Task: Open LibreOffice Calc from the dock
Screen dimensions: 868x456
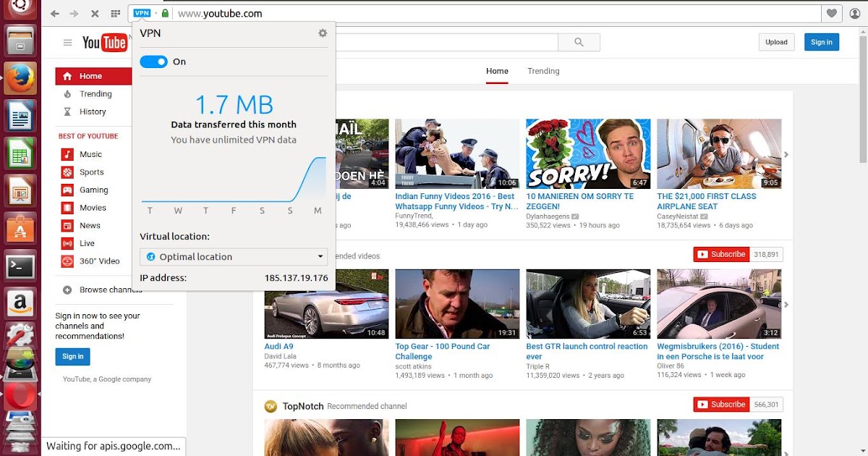Action: [20, 154]
